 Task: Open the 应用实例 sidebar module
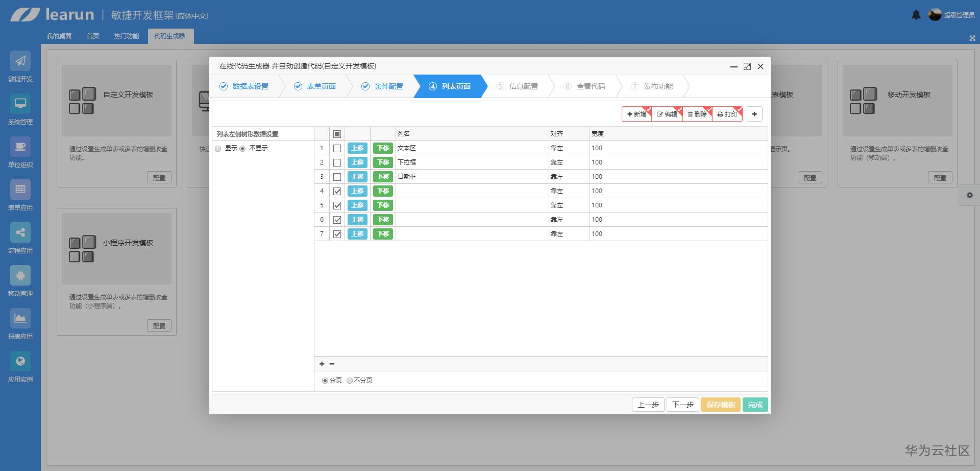(20, 367)
